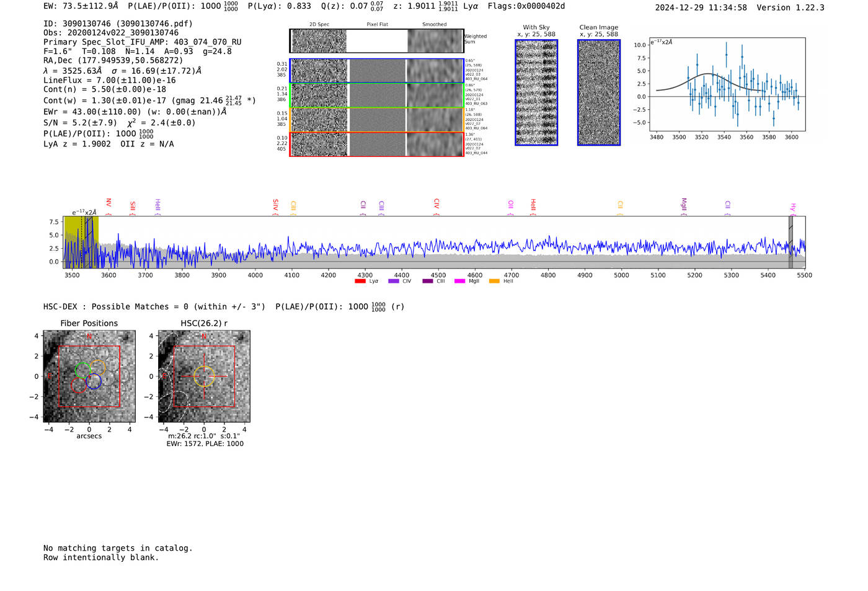Select the orange-framed fiber spectrum row

click(376, 120)
